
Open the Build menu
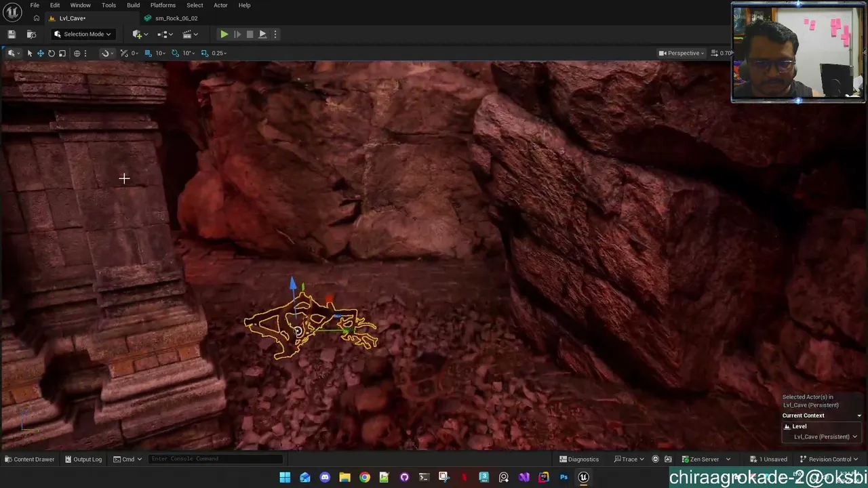pos(134,5)
